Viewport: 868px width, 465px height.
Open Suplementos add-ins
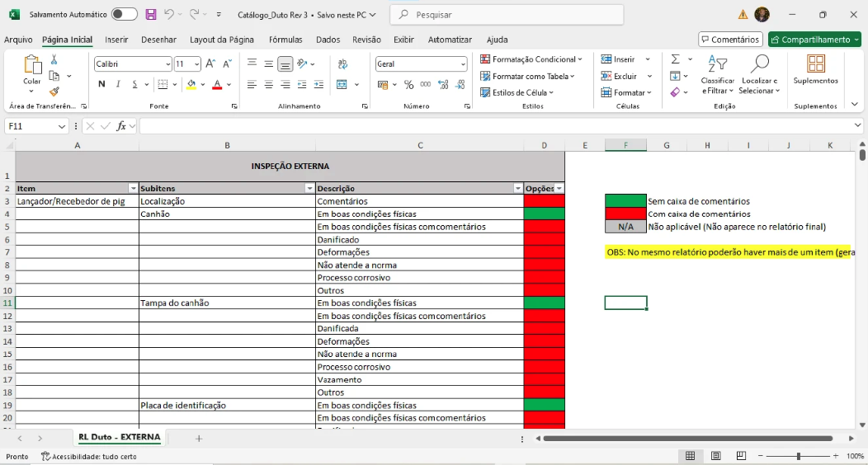pos(815,69)
